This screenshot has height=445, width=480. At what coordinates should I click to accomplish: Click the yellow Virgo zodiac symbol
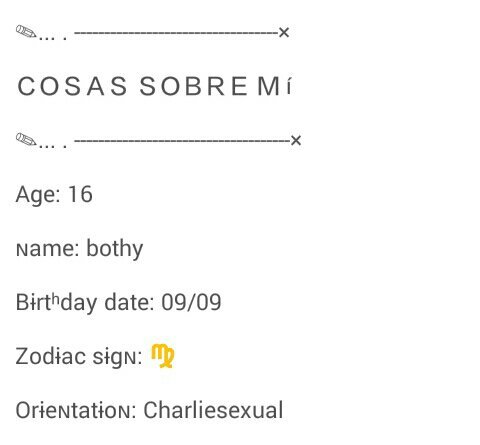coord(163,356)
